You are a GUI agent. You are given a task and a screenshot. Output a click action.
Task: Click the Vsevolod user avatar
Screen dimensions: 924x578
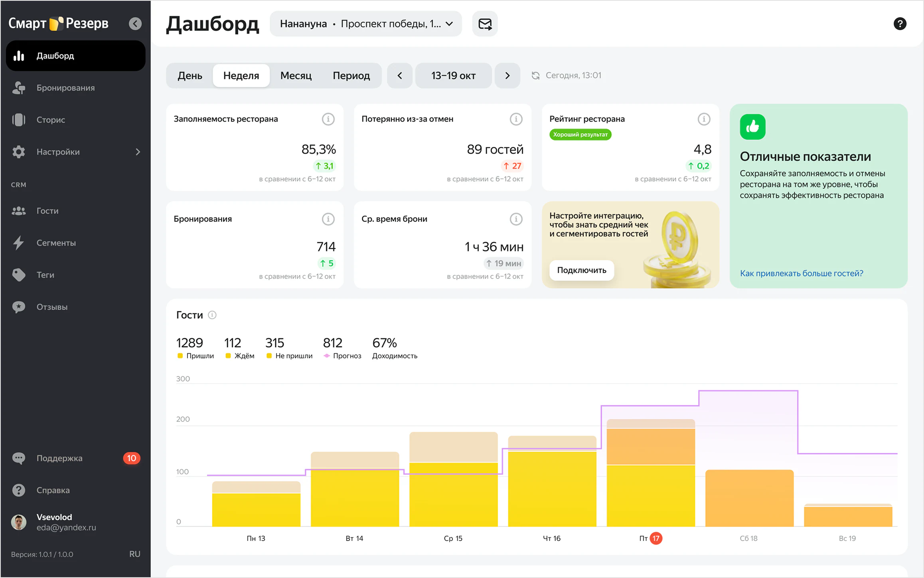tap(19, 522)
